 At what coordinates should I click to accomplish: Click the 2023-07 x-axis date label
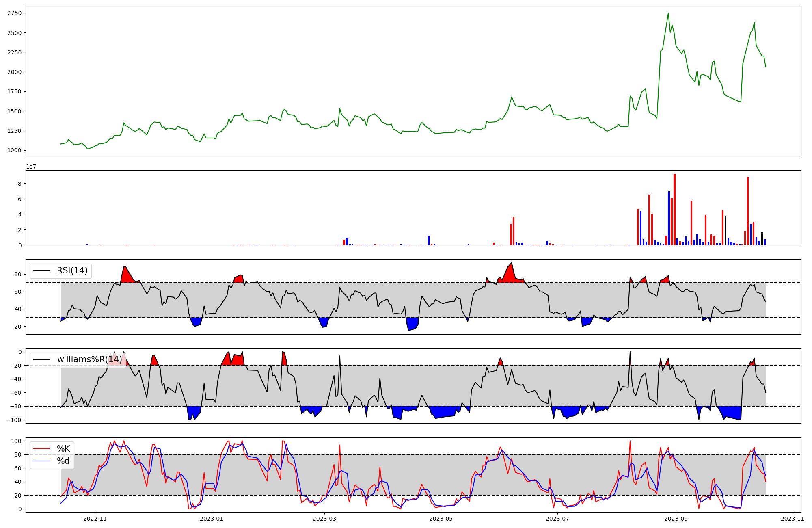[x=557, y=519]
